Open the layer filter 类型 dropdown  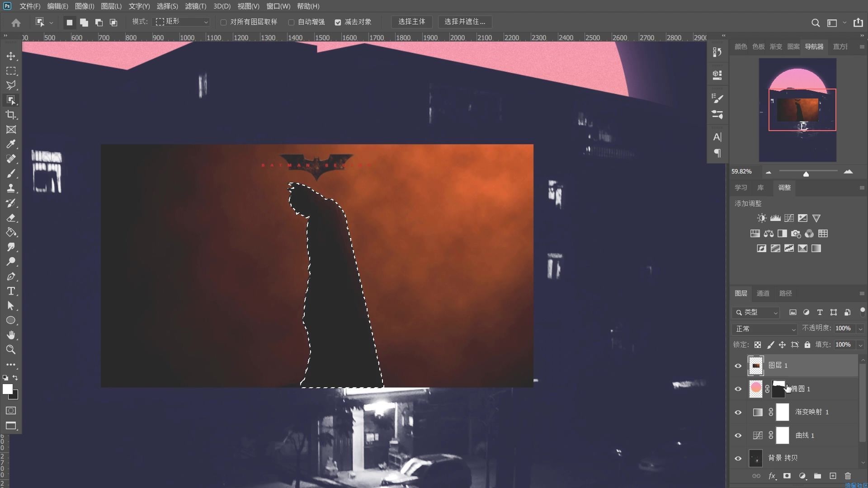756,312
